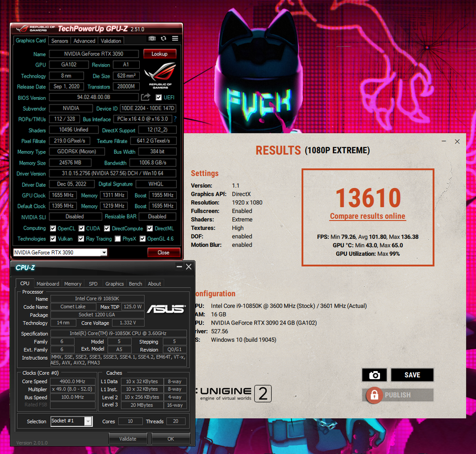The width and height of the screenshot is (476, 454).
Task: Click the Core Speed value 4900.0 MHz
Action: click(x=73, y=381)
